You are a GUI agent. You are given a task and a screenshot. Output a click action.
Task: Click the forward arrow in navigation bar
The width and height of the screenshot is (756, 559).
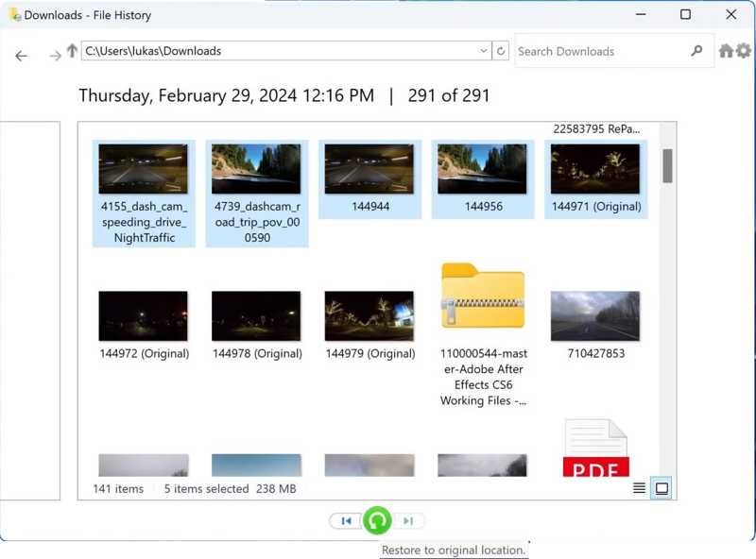click(x=56, y=56)
